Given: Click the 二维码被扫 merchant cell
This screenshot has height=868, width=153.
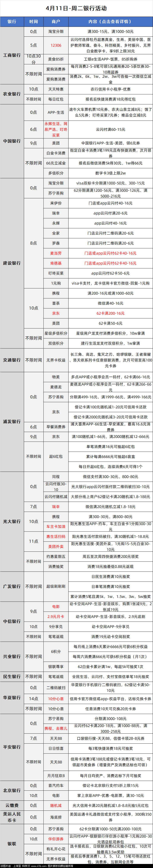Looking at the screenshot, I should 56,688.
